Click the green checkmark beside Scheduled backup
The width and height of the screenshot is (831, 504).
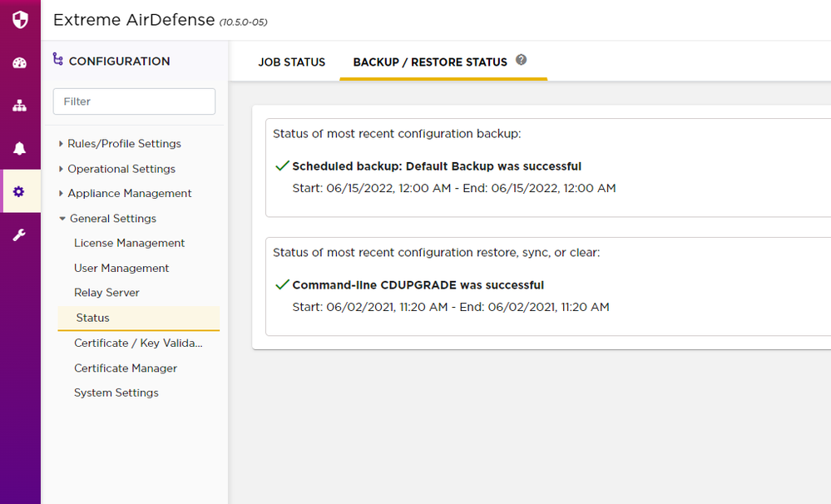point(282,166)
